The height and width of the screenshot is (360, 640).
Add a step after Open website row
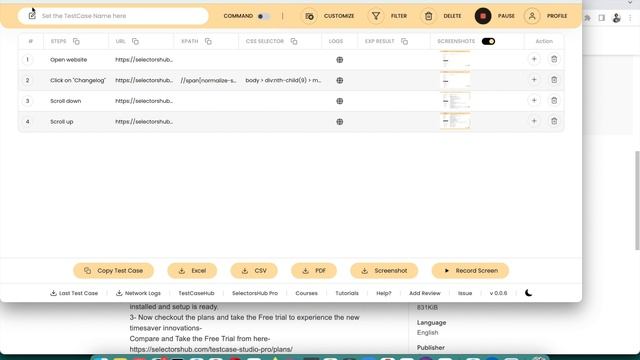coord(534,59)
